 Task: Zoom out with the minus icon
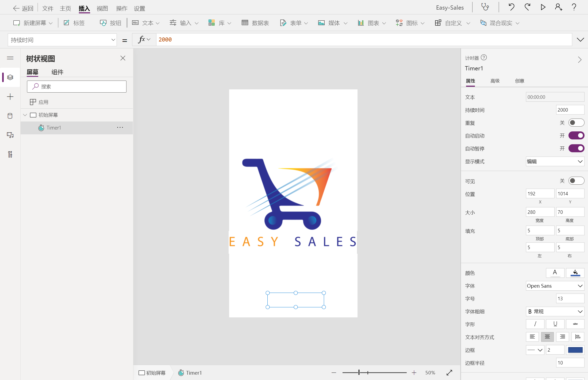pyautogui.click(x=334, y=373)
